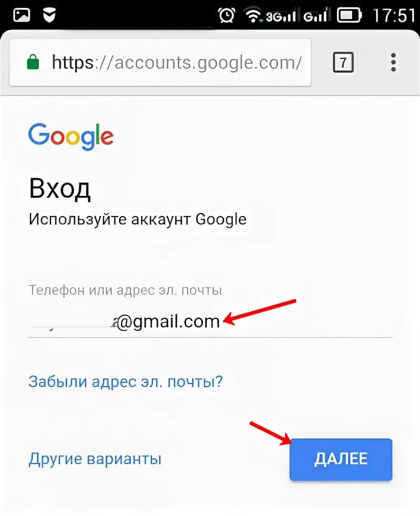Open the 'Забыли адрес эл. почты?' link

coord(125,381)
